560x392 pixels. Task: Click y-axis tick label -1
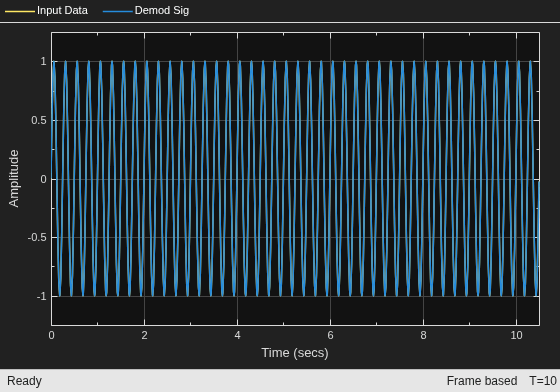click(42, 296)
